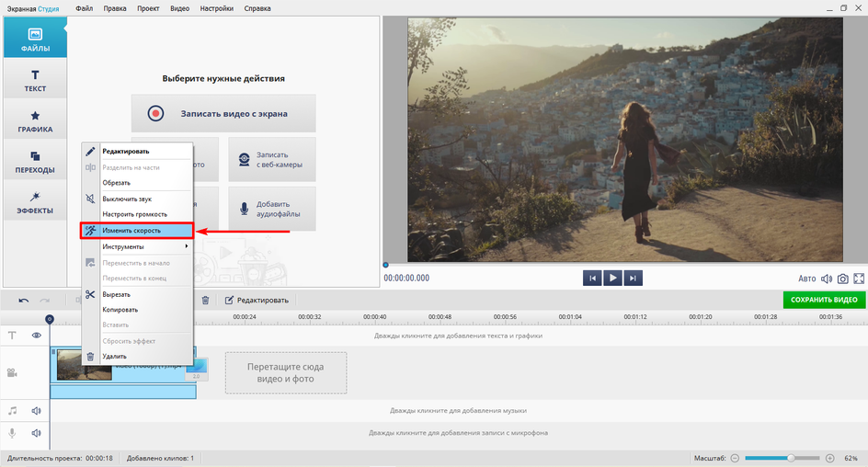Image resolution: width=868 pixels, height=467 pixels.
Task: Click Записать с веб-камеры button
Action: pos(272,159)
